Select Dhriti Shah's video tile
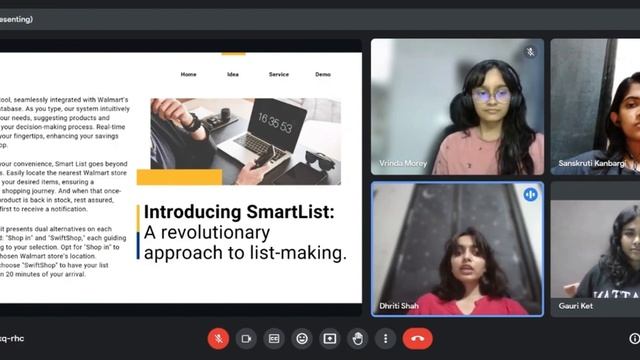640x360 pixels. (x=457, y=249)
